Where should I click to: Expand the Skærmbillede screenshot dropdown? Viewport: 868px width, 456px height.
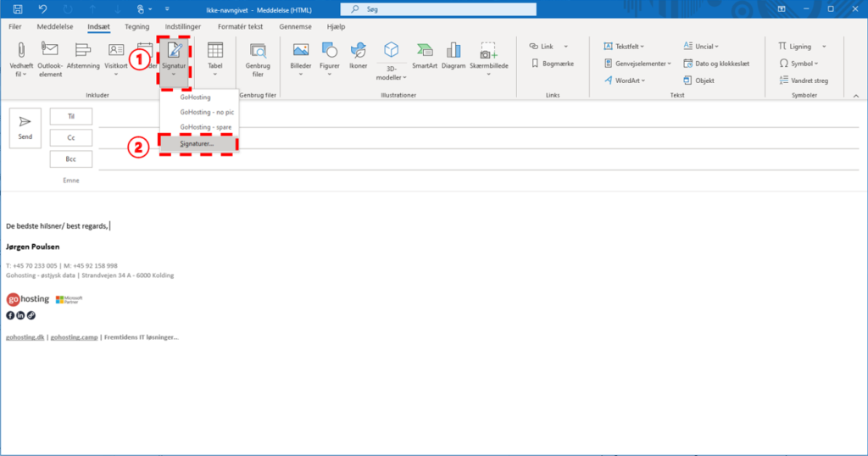tap(488, 74)
